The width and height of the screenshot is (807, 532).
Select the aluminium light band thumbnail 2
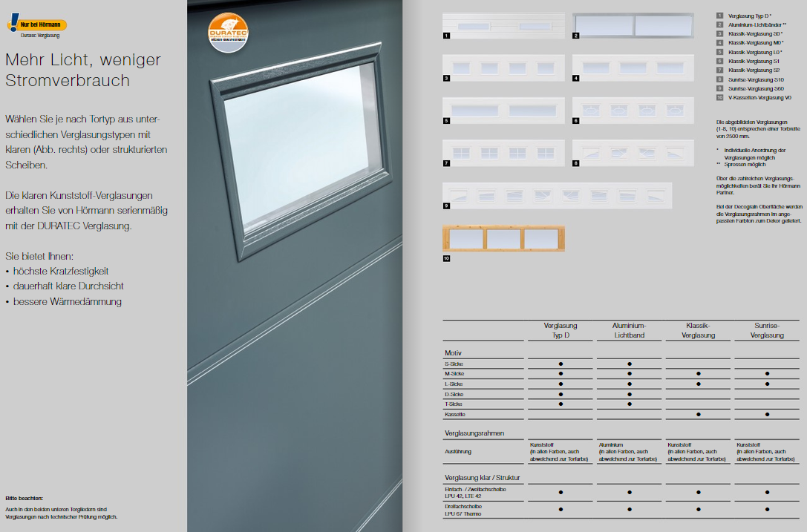pyautogui.click(x=633, y=26)
